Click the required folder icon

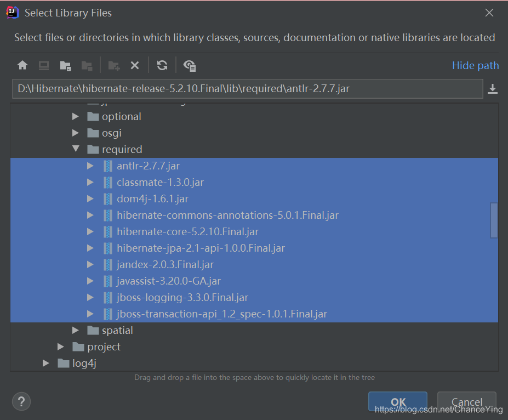pyautogui.click(x=93, y=149)
